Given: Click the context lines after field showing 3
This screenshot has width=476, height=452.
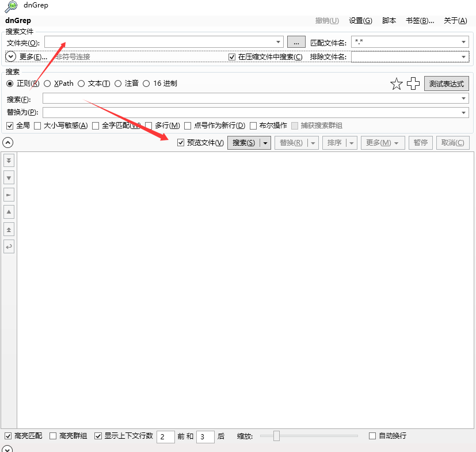Looking at the screenshot, I should tap(205, 437).
